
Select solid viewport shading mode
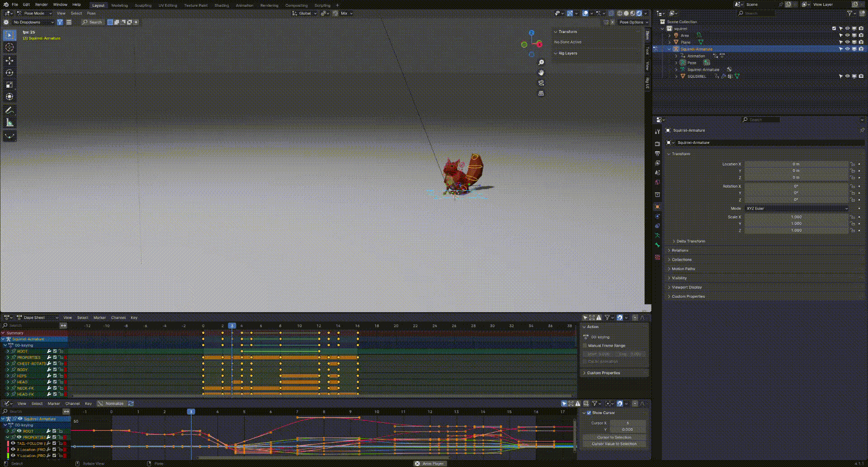pyautogui.click(x=626, y=13)
